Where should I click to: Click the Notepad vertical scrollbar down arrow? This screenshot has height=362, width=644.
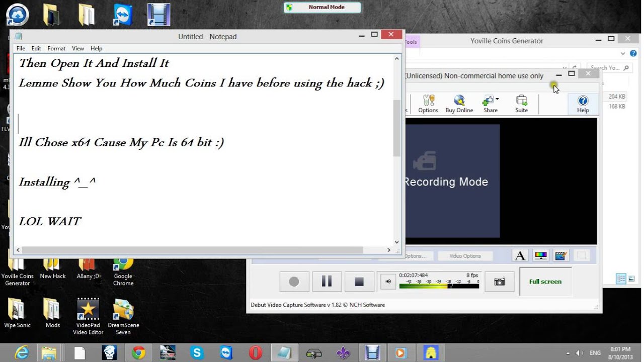coord(396,242)
